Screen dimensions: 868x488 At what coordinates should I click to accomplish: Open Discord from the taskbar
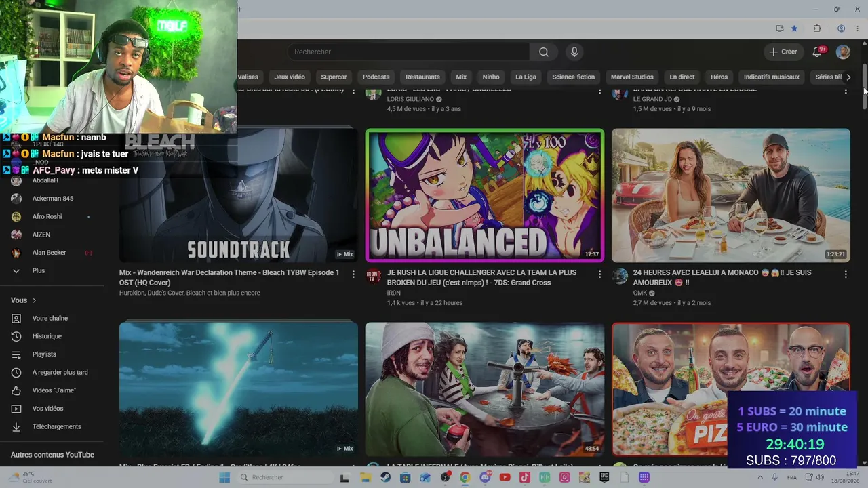click(485, 477)
